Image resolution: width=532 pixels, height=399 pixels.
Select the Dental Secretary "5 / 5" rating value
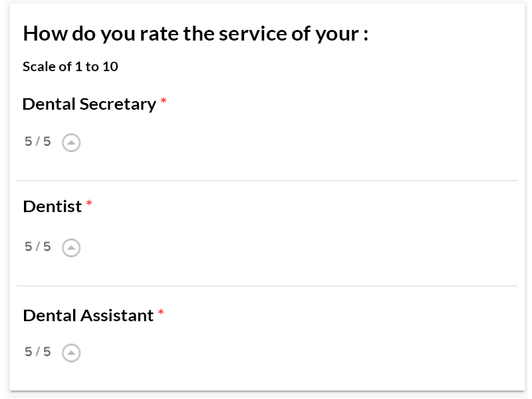pos(38,142)
